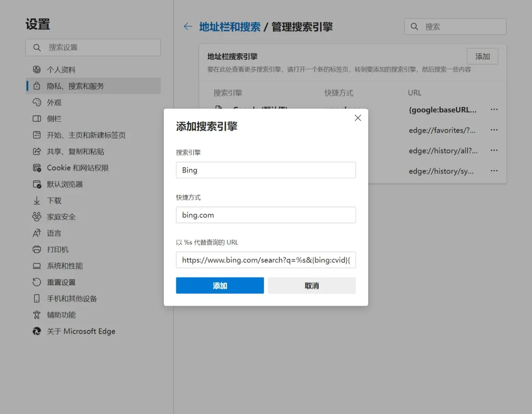Click the 语言 language icon
The image size is (532, 414).
[37, 233]
